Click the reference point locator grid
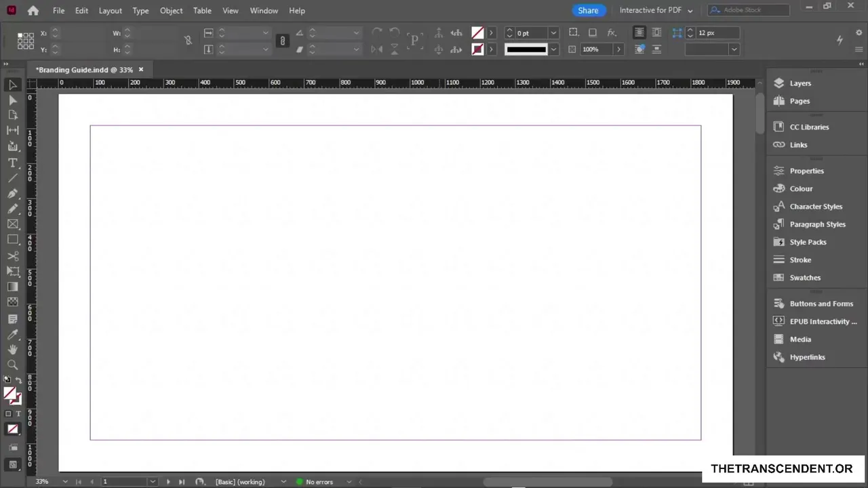The height and width of the screenshot is (488, 868). [26, 41]
